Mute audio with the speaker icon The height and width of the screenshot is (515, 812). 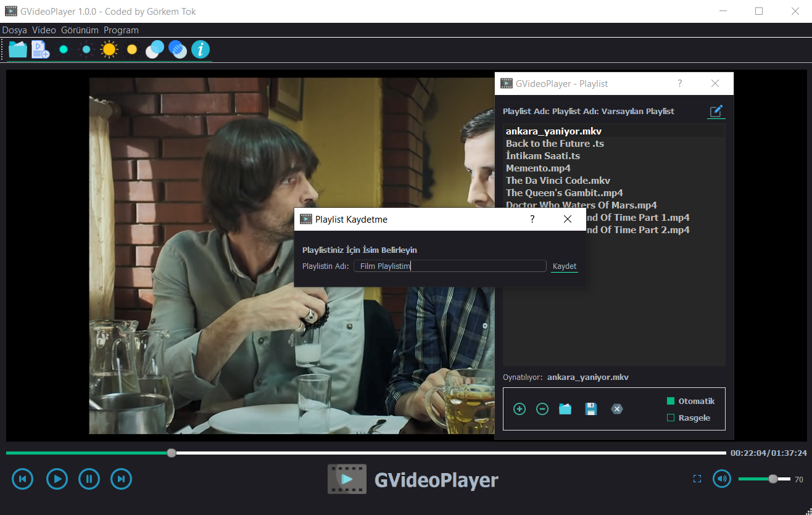[x=721, y=479]
